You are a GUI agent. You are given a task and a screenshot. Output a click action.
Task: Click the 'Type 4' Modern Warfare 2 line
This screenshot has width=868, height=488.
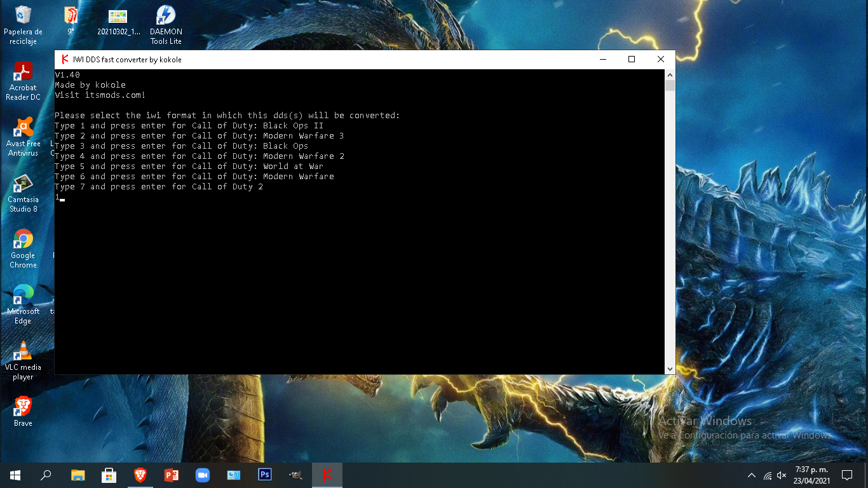click(200, 156)
